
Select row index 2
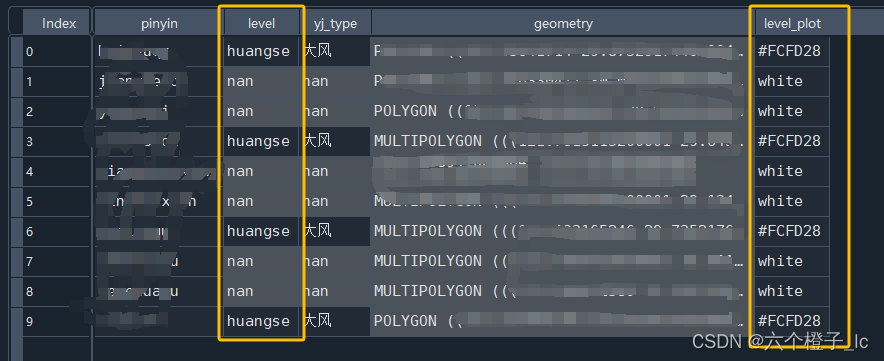[56, 112]
